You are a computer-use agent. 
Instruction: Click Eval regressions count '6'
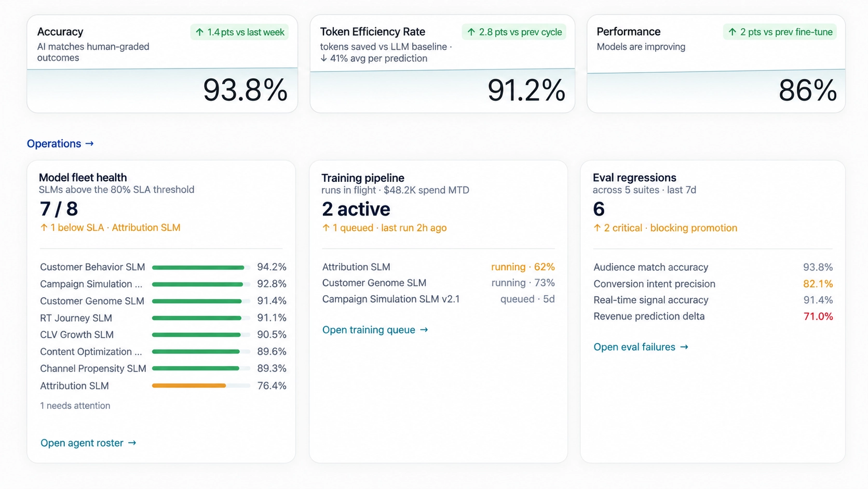coord(599,209)
